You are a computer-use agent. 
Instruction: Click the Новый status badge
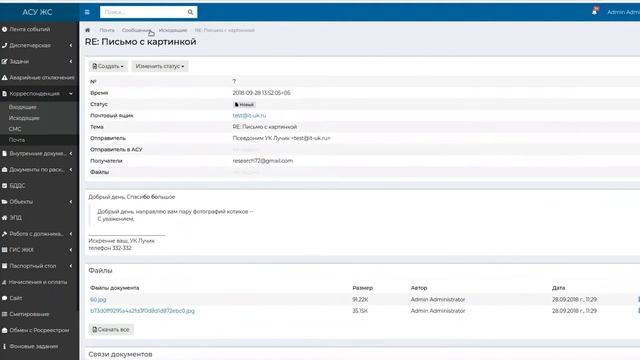[244, 104]
